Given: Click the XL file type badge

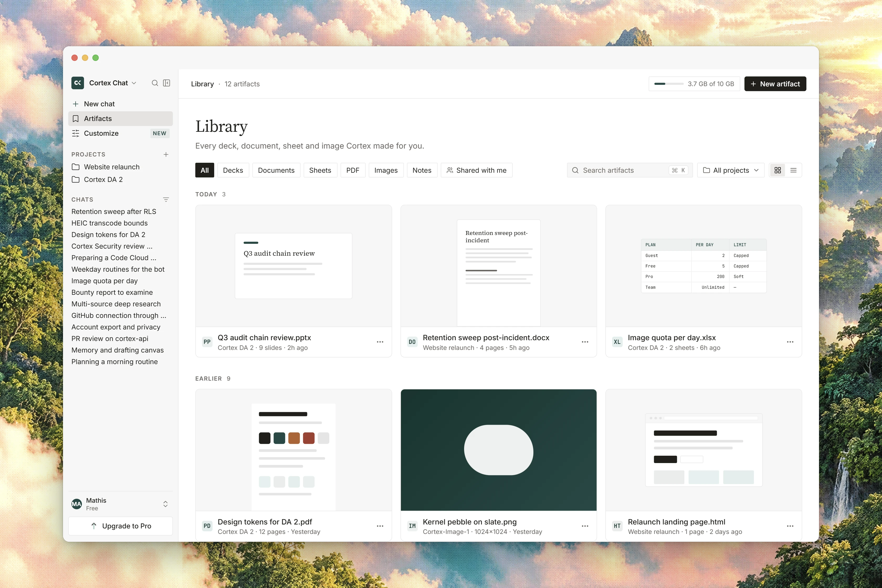Looking at the screenshot, I should (617, 342).
